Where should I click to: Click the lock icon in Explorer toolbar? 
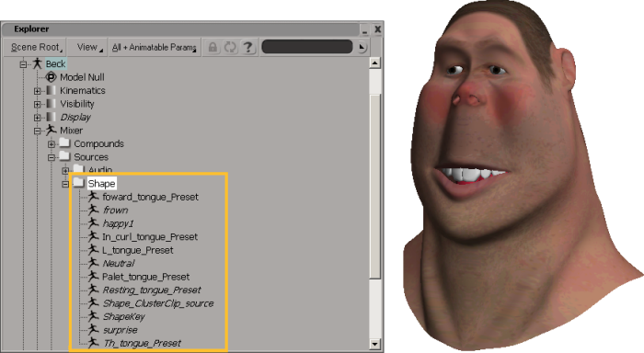click(x=213, y=47)
